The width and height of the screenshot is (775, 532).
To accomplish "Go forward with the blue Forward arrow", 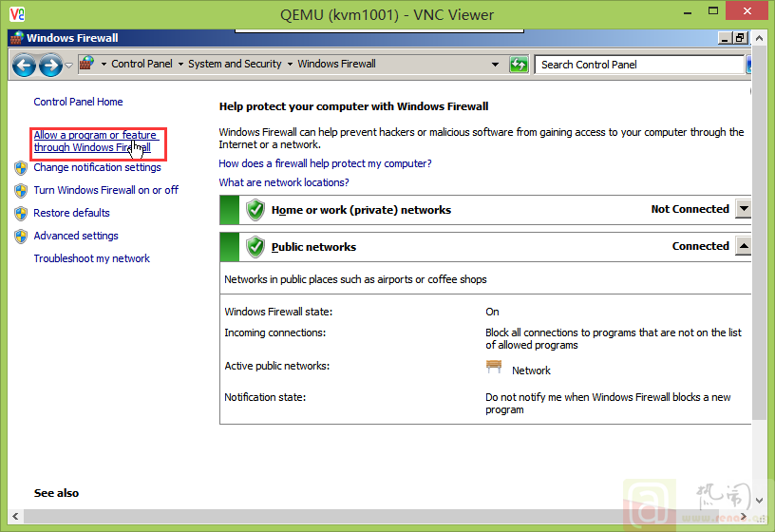I will [x=50, y=65].
